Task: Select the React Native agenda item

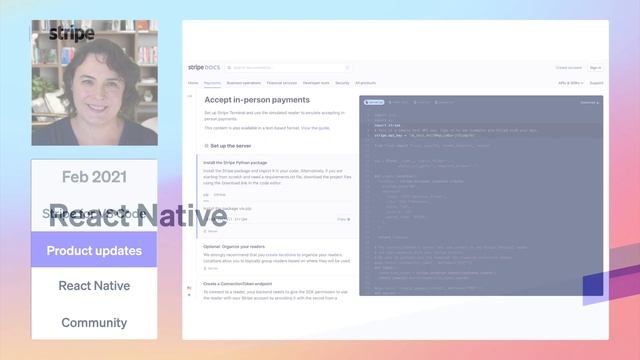Action: point(94,286)
